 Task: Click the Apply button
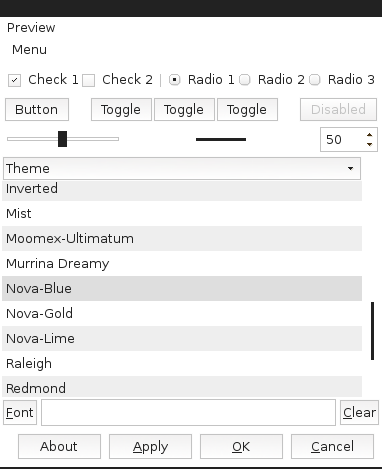[x=150, y=446]
